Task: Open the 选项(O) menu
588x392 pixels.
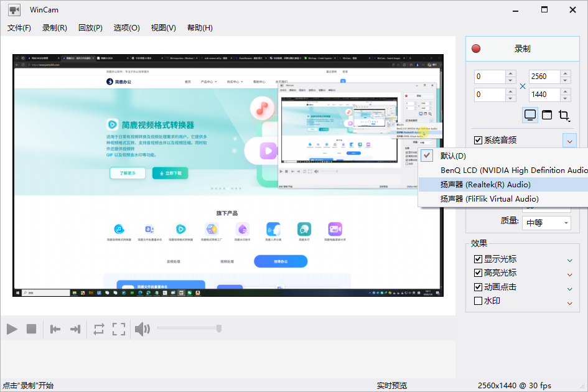Action: (x=126, y=28)
